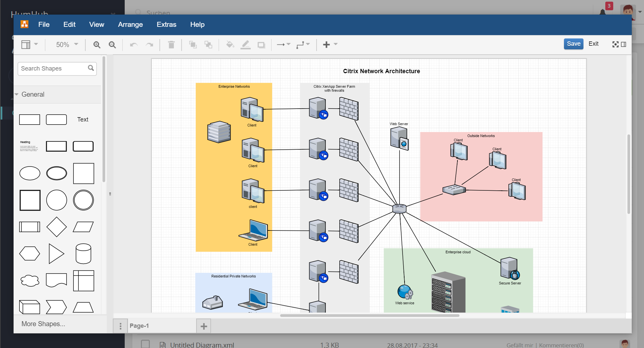The image size is (644, 348).
Task: Click the Line Color pencil icon
Action: click(245, 45)
